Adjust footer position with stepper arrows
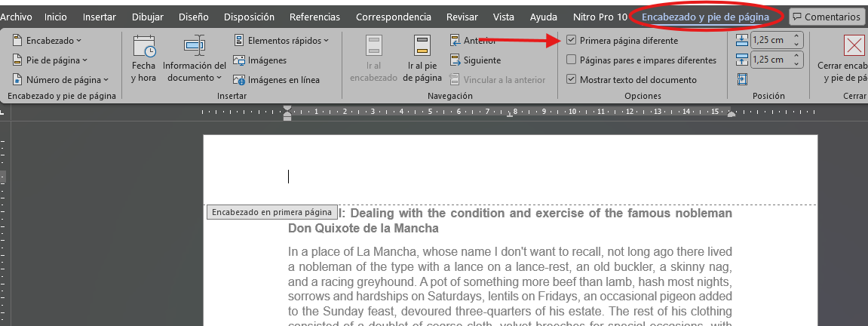 796,59
